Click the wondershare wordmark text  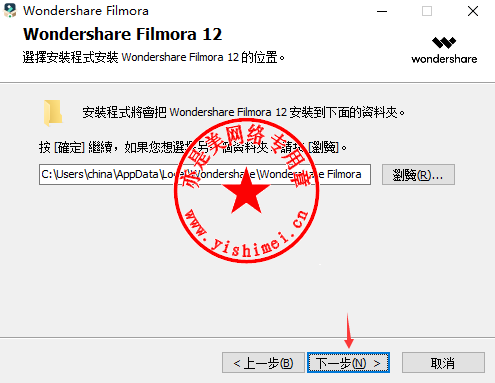tap(444, 59)
